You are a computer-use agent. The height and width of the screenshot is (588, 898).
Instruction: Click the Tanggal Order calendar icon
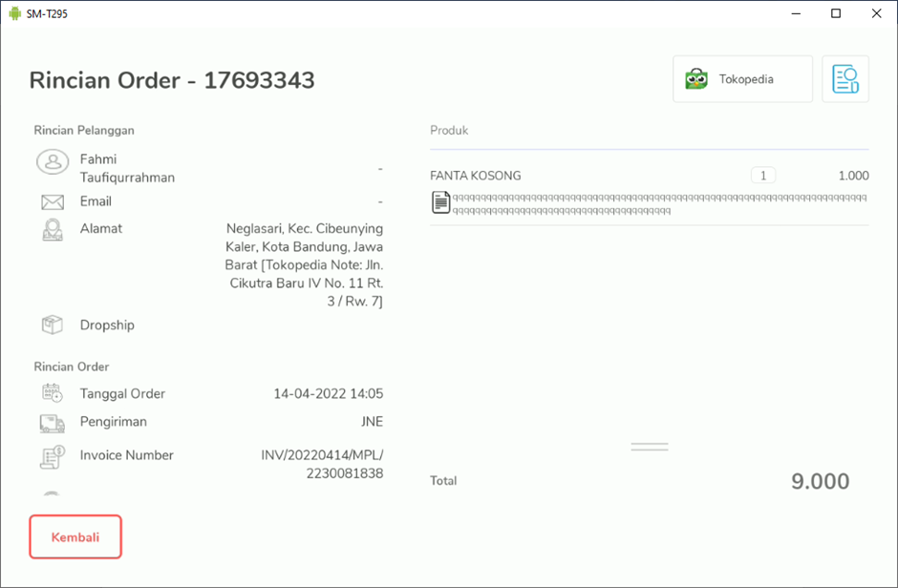click(x=53, y=393)
